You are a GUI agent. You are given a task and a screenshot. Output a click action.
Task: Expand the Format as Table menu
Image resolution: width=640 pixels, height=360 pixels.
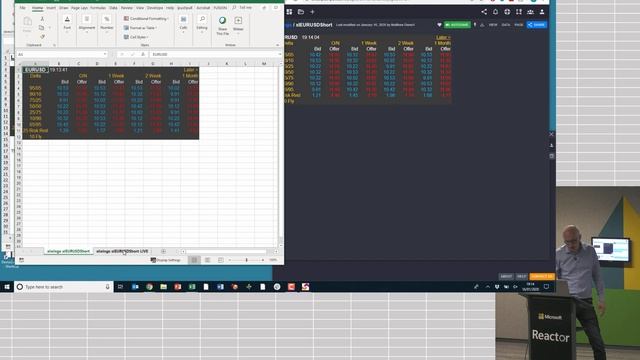(x=140, y=28)
